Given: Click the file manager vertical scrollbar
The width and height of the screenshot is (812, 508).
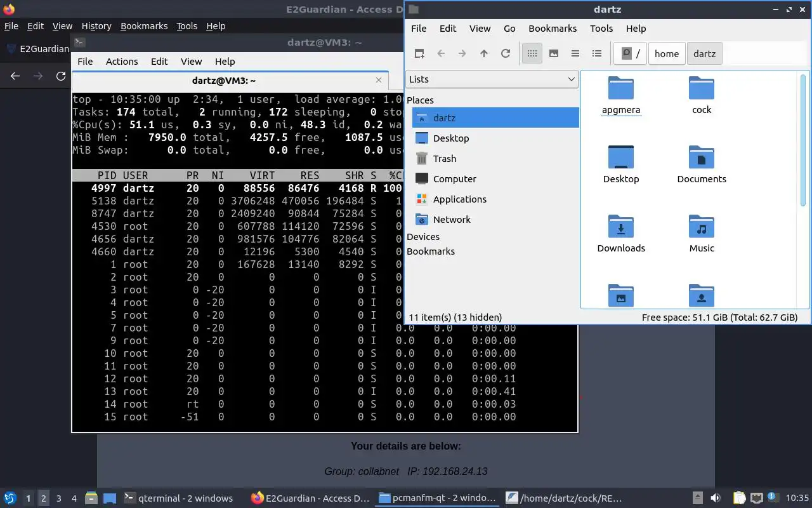Looking at the screenshot, I should (x=803, y=140).
